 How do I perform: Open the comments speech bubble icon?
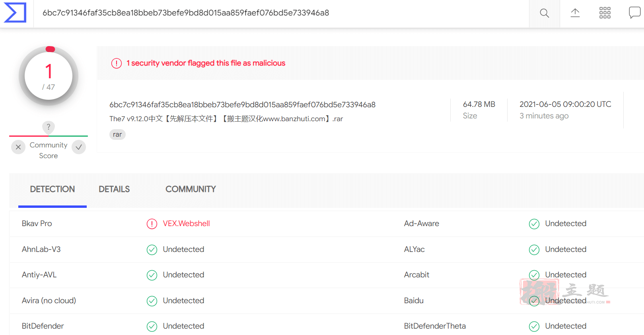(x=634, y=13)
